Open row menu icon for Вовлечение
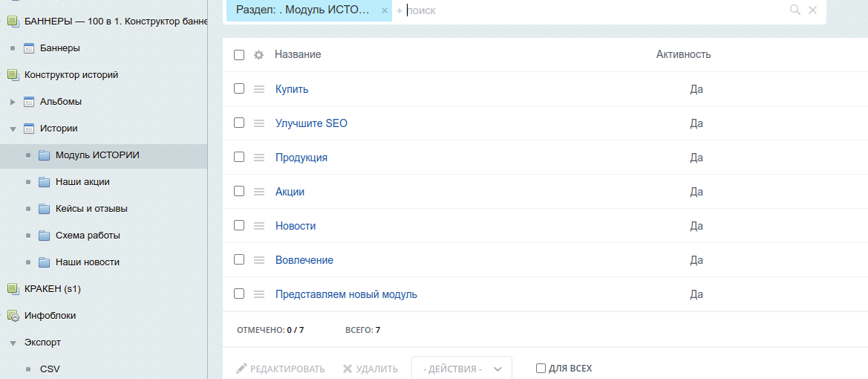 (259, 260)
